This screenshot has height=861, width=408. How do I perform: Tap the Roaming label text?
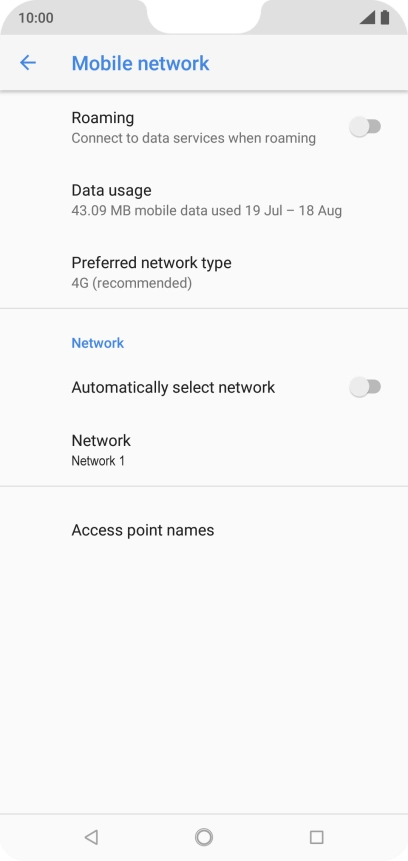pyautogui.click(x=103, y=118)
